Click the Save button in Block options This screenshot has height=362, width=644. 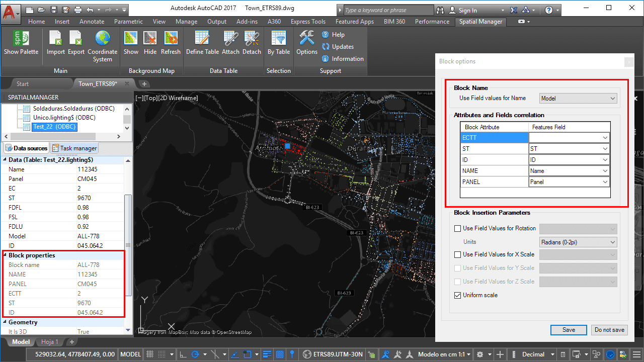point(569,330)
